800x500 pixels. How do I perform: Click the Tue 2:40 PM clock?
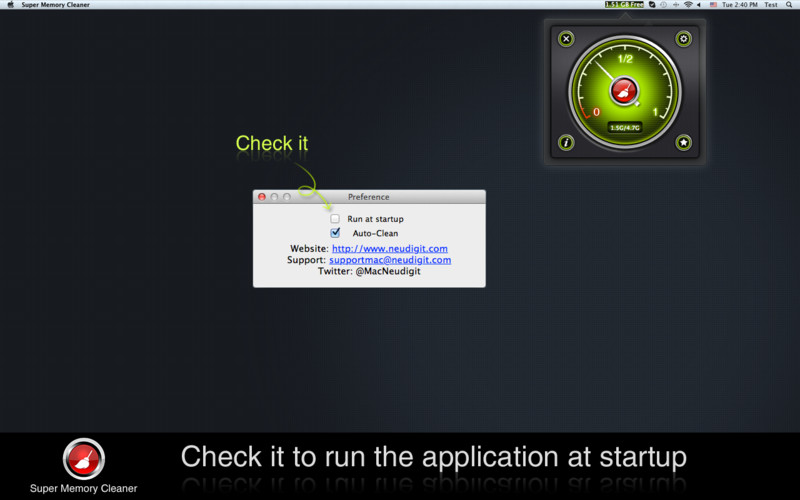(740, 5)
